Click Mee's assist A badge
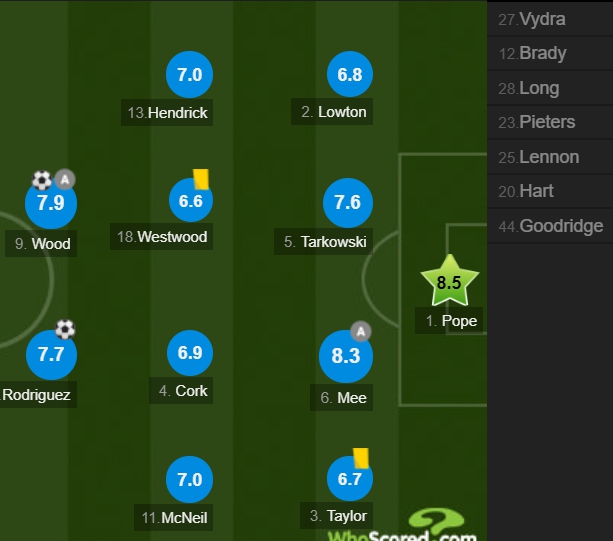The width and height of the screenshot is (613, 541). coord(360,331)
